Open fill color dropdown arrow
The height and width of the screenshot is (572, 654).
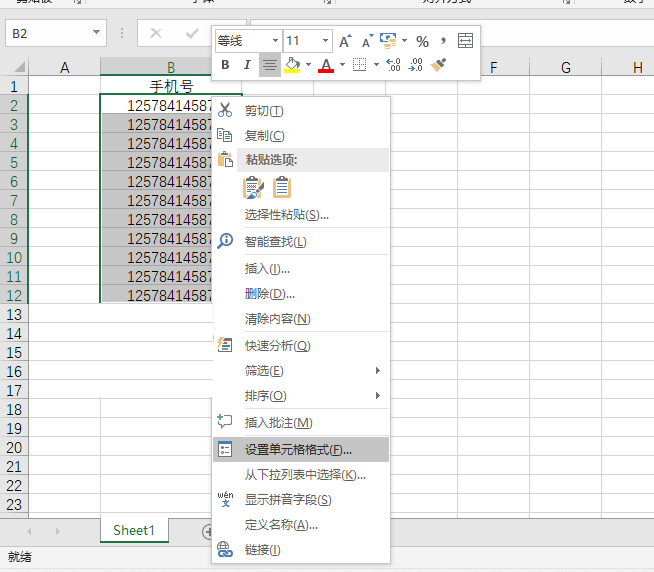click(x=308, y=65)
